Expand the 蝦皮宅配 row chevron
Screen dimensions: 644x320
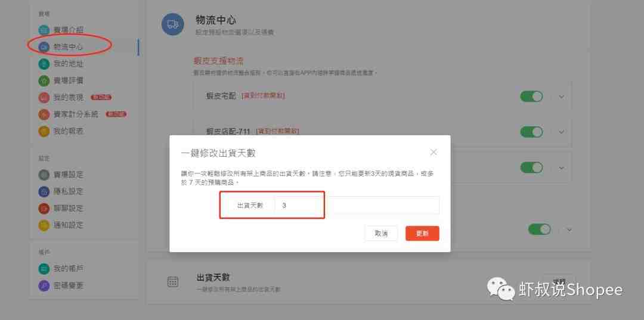[562, 97]
